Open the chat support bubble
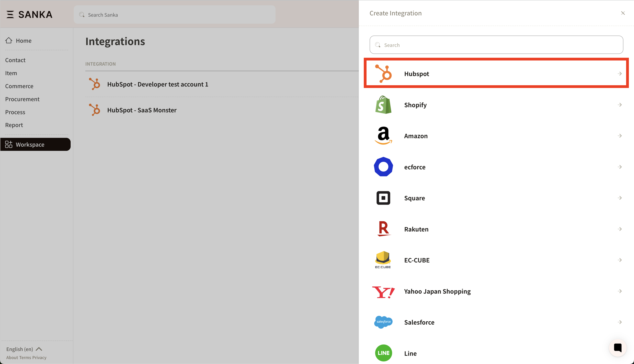The image size is (634, 364). [x=617, y=348]
